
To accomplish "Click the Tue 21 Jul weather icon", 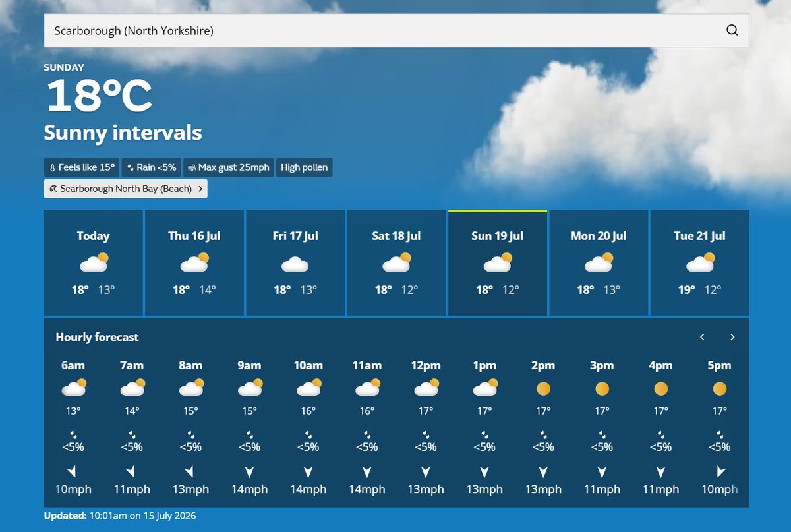I will pos(699,263).
